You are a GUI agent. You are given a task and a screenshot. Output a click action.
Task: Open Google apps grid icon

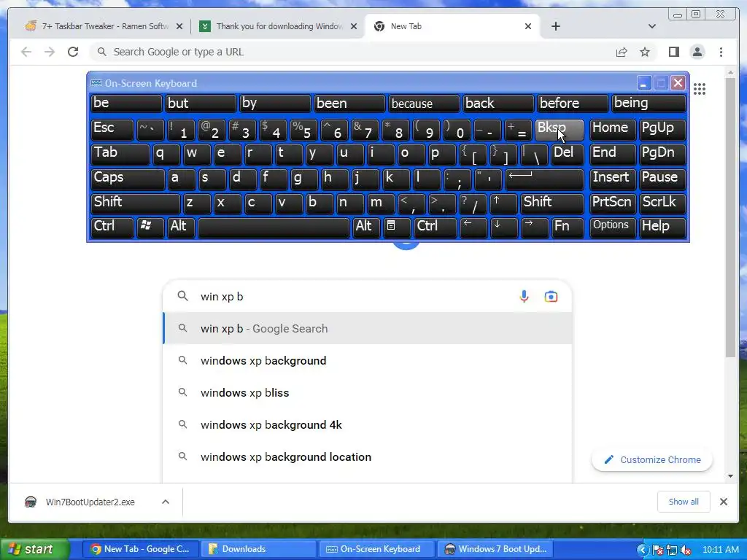pos(700,88)
